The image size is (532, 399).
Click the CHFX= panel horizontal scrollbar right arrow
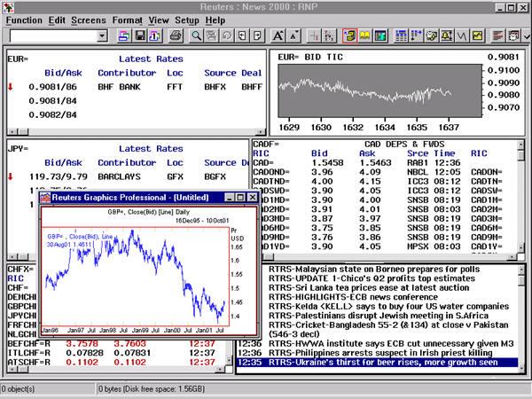(220, 369)
